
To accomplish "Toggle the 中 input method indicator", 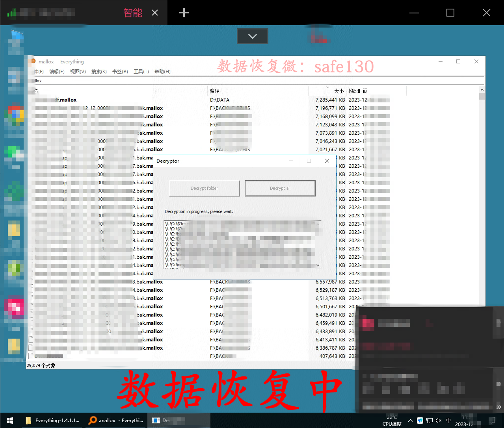I will (x=448, y=421).
